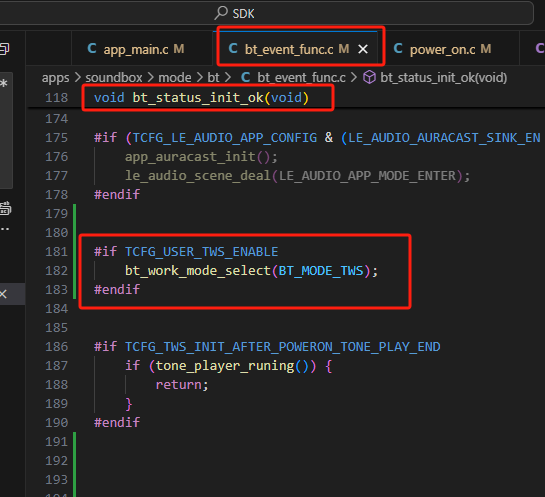Open the 'soundbox' breadcrumb segment
The height and width of the screenshot is (497, 545).
tap(114, 78)
